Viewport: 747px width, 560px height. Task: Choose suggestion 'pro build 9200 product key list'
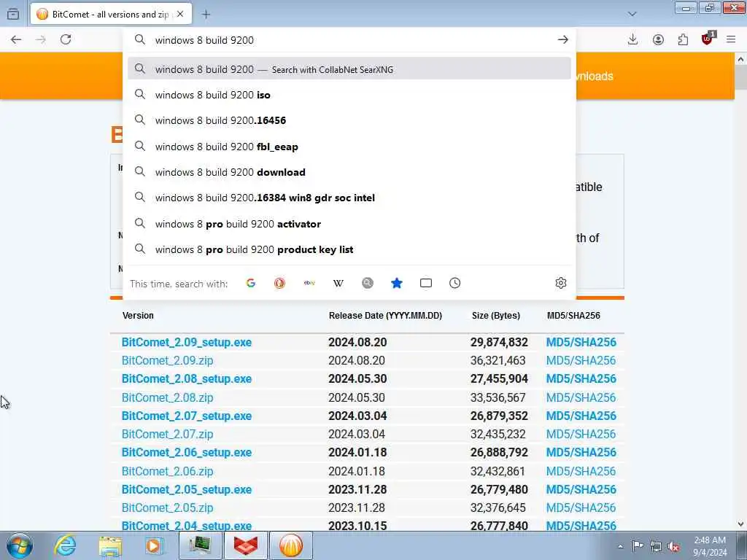[x=349, y=249]
